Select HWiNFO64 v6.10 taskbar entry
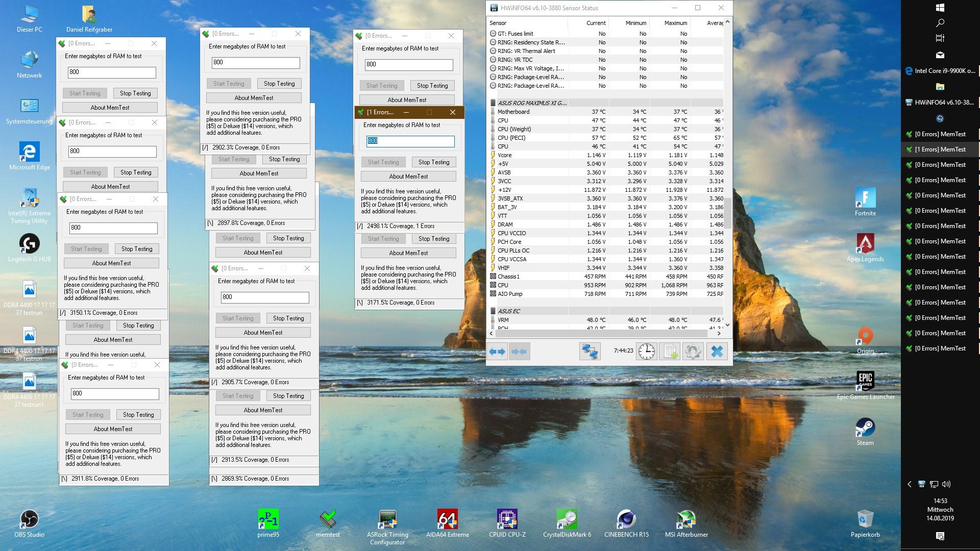Image resolution: width=980 pixels, height=551 pixels. (x=940, y=103)
